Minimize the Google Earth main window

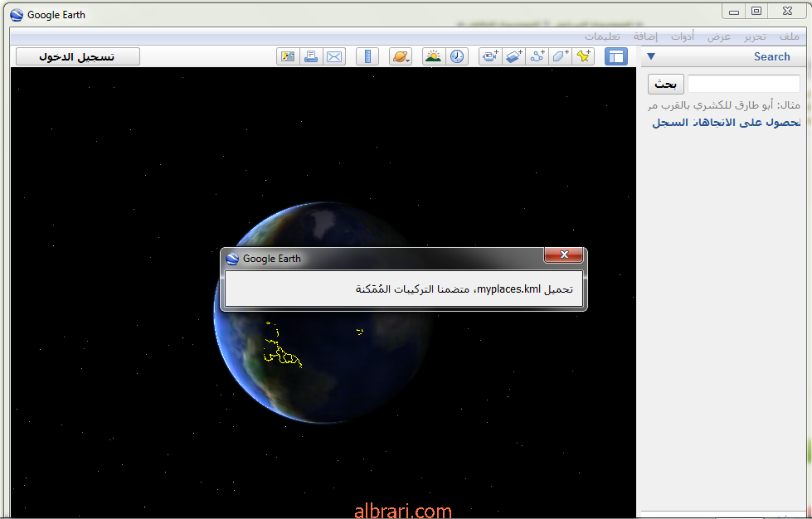[x=734, y=11]
